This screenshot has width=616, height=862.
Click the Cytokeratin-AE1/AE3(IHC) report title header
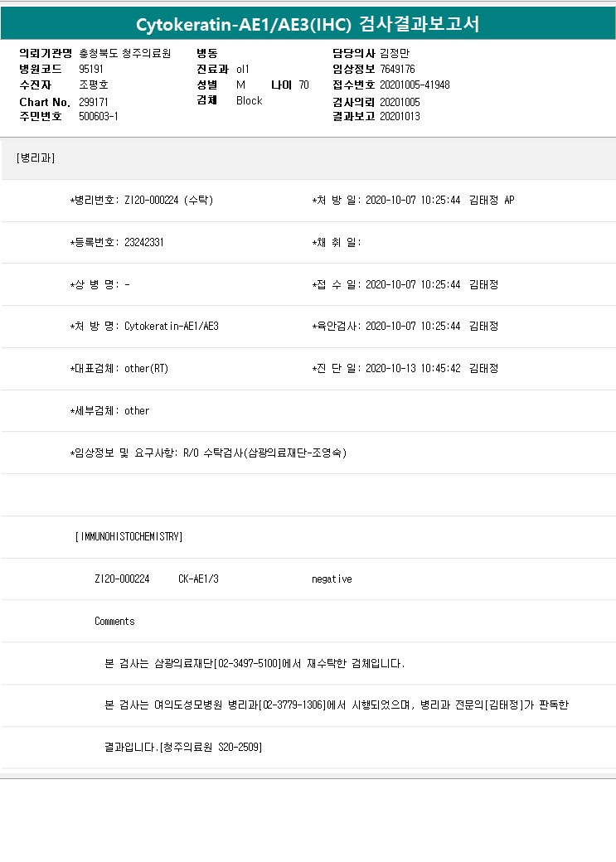(308, 24)
